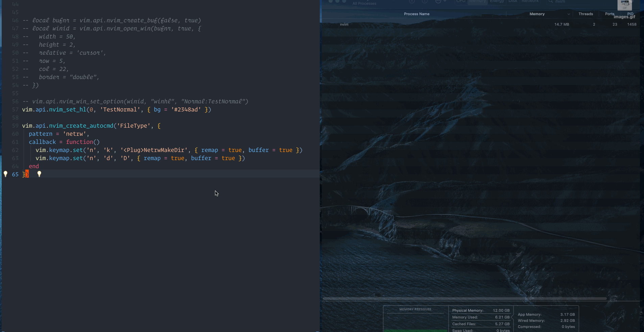Sort by the Ports column
Image resolution: width=644 pixels, height=332 pixels.
tap(610, 14)
